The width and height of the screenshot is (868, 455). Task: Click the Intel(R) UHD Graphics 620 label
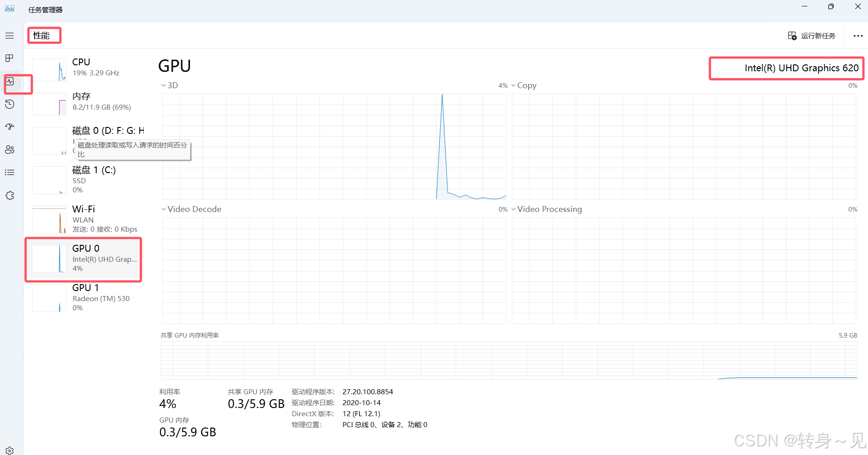pos(801,68)
